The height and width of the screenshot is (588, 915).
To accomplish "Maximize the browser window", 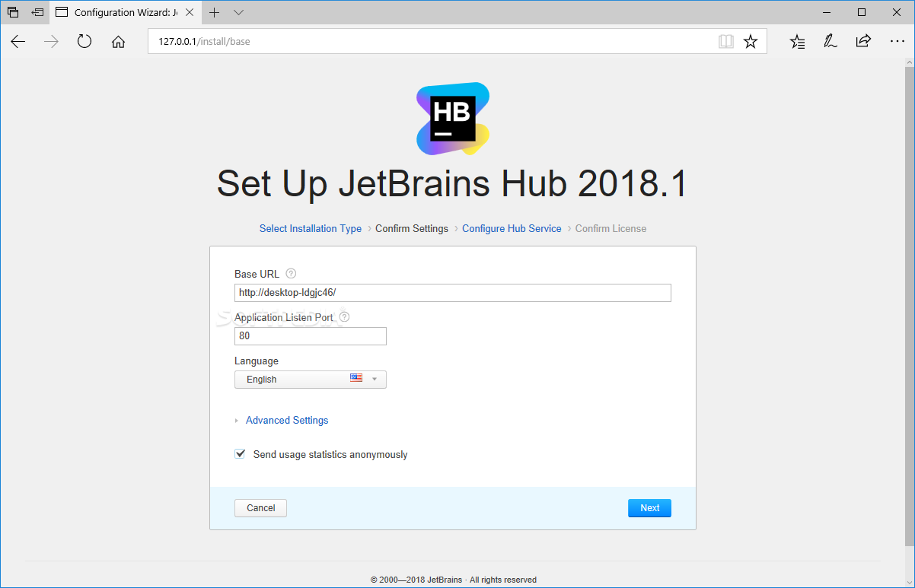I will (862, 12).
